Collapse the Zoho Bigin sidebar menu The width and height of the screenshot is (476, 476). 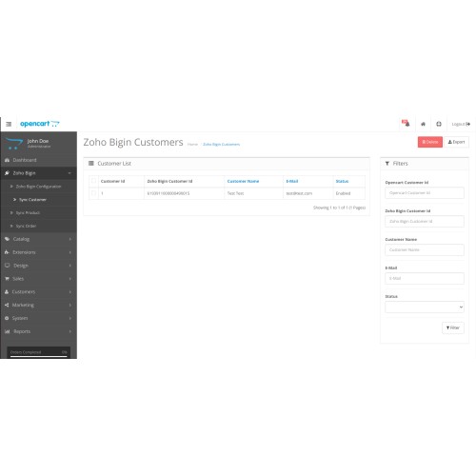(38, 173)
